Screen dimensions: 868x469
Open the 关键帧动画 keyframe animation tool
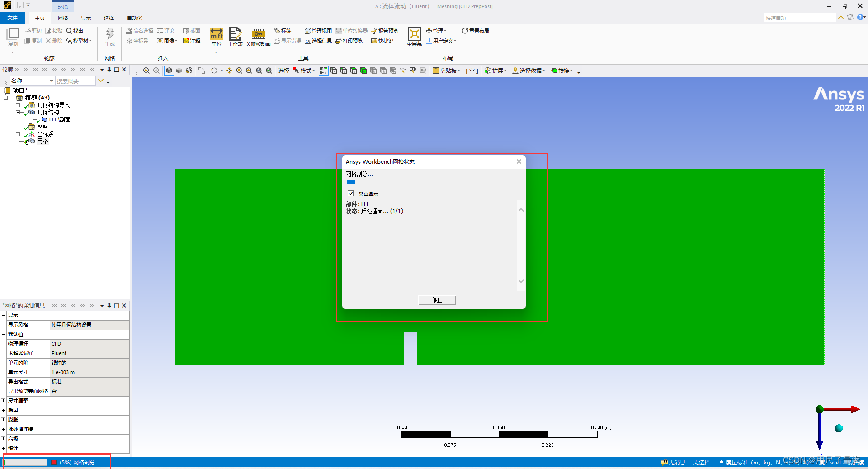tap(258, 37)
